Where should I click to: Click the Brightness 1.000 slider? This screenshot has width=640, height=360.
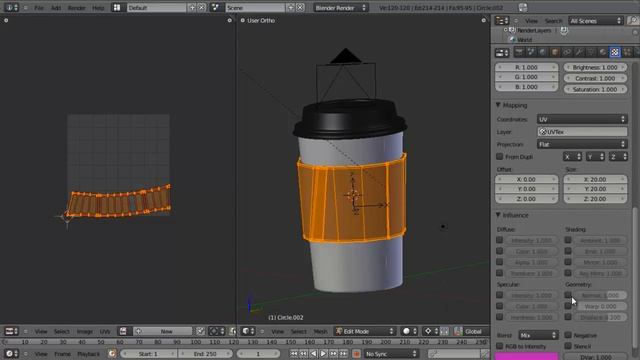coord(595,67)
